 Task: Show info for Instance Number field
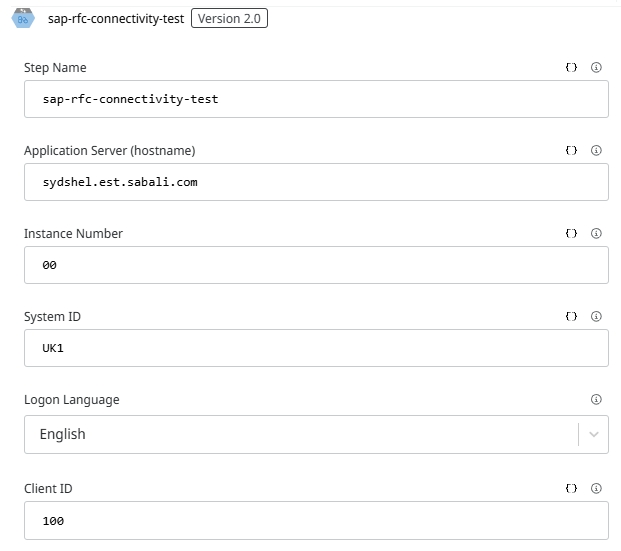coord(596,234)
